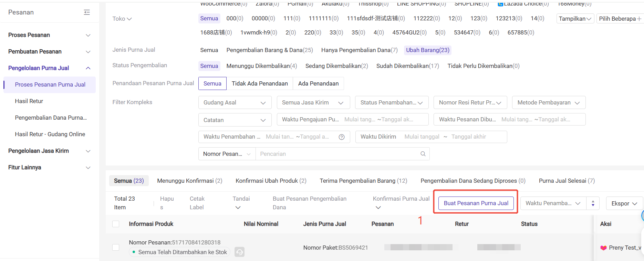Open the Gudang Asal dropdown
Screen dimensions: 644x261
[235, 103]
